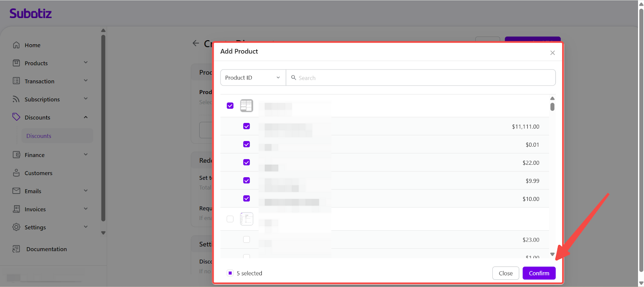Open the Discounts submenu item
The width and height of the screenshot is (644, 287).
(39, 136)
